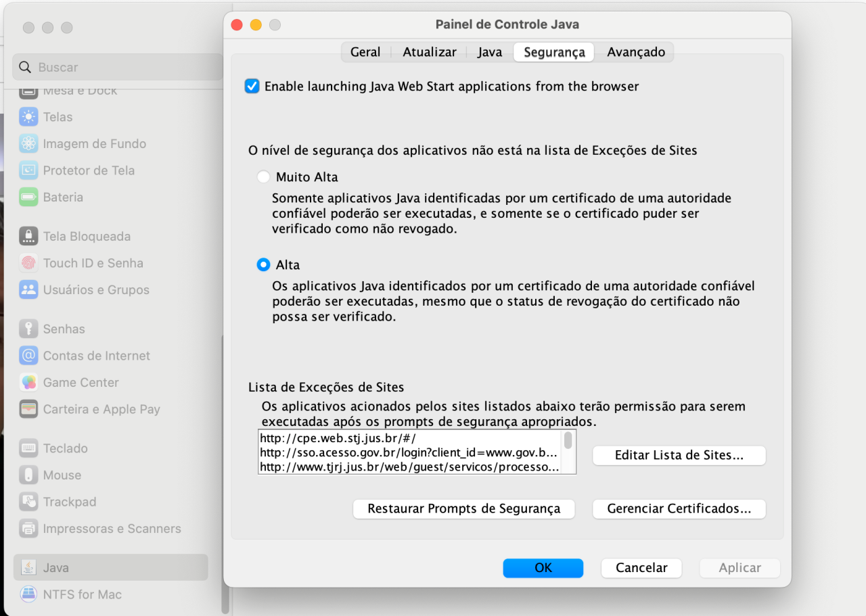The width and height of the screenshot is (866, 616).
Task: Select the Segurança tab
Action: pos(554,52)
